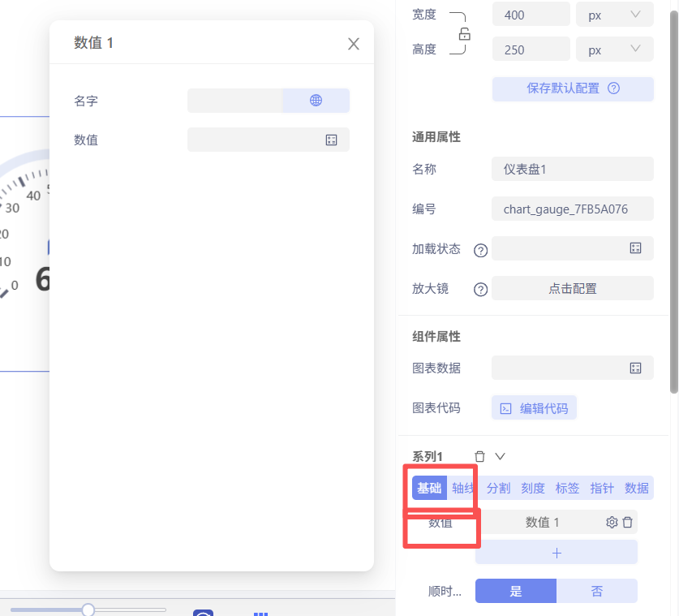Click the data binding icon in 图表数据 field

tap(635, 368)
